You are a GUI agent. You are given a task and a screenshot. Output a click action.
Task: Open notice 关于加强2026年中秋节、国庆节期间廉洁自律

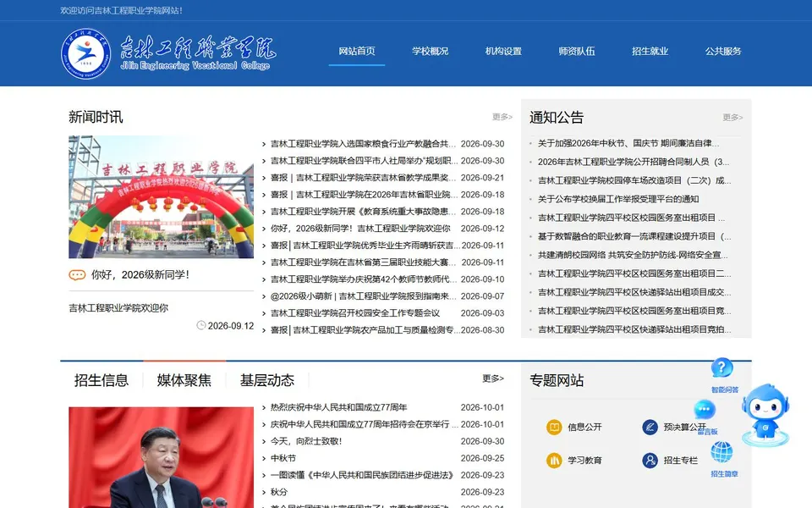tap(628, 143)
